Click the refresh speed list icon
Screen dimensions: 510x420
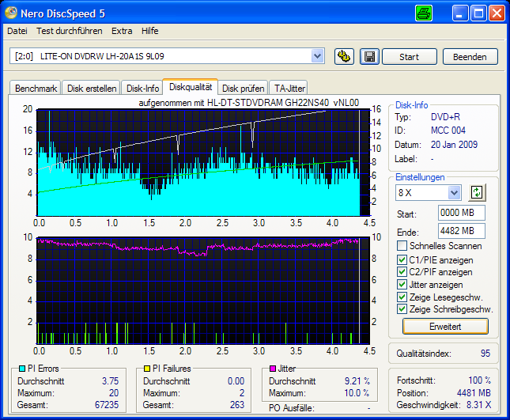pos(477,192)
